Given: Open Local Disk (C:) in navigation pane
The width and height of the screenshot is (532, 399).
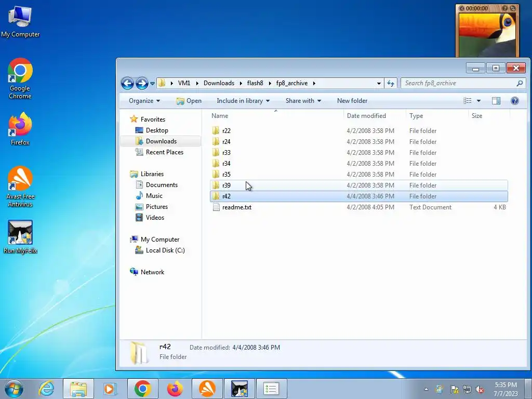Looking at the screenshot, I should tap(165, 250).
